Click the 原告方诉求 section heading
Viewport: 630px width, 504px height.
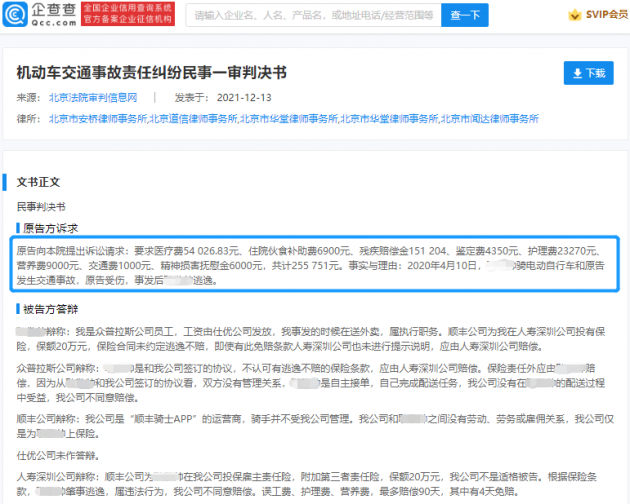[x=50, y=228]
